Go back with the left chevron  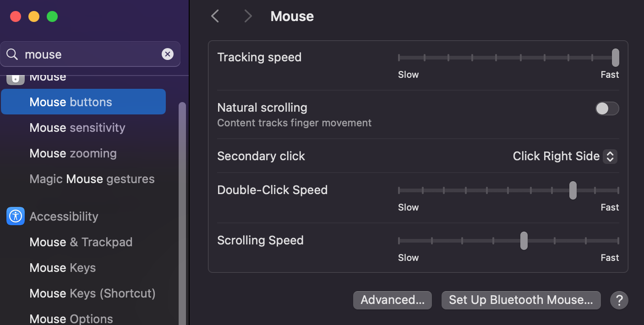point(215,16)
